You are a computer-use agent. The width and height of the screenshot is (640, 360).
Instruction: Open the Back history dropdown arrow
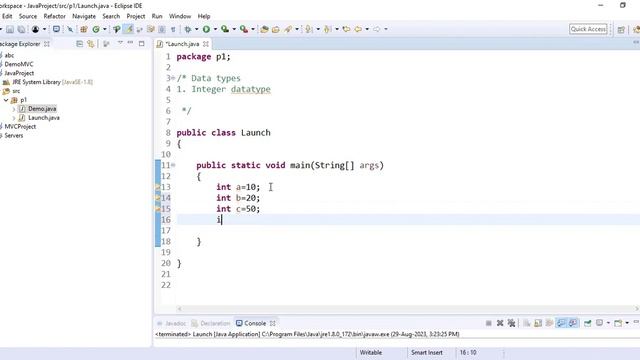(x=367, y=29)
